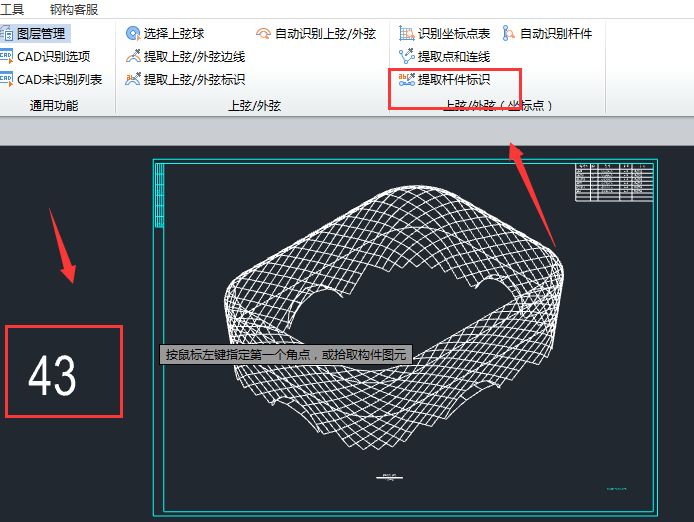Image resolution: width=694 pixels, height=522 pixels.
Task: Click the 选择上弦球 ball icon
Action: point(133,33)
